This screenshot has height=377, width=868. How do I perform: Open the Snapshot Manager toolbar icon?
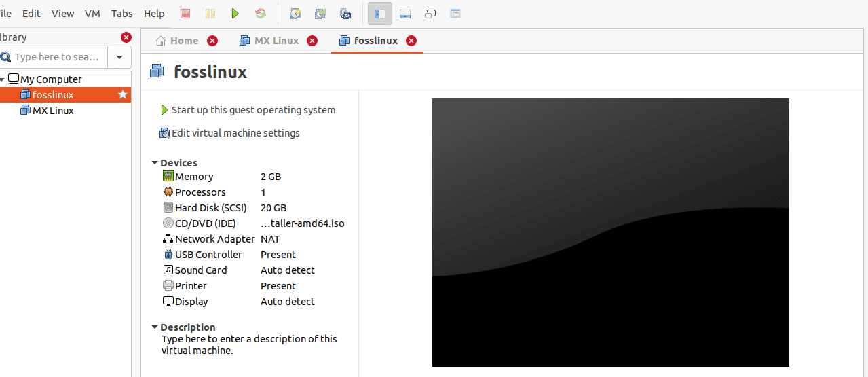click(345, 14)
